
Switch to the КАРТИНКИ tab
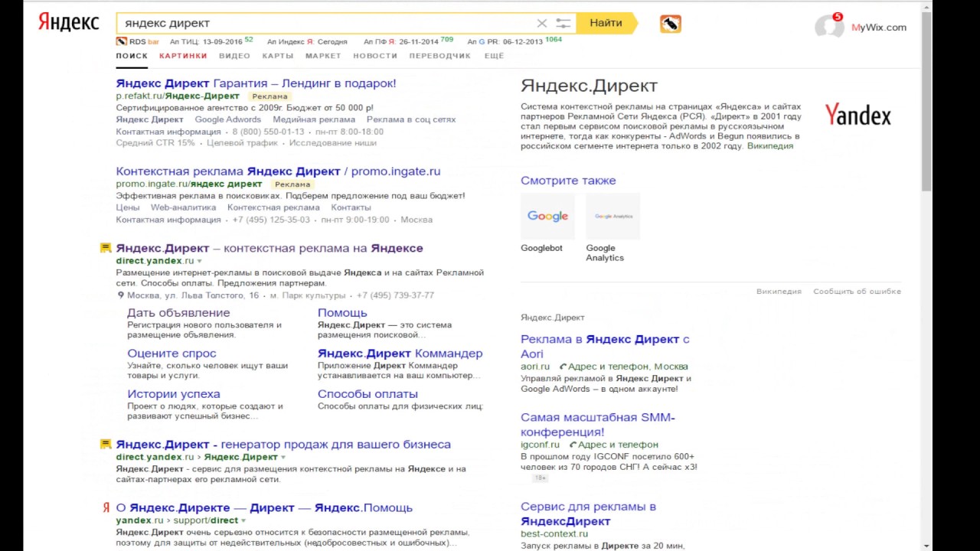[183, 56]
